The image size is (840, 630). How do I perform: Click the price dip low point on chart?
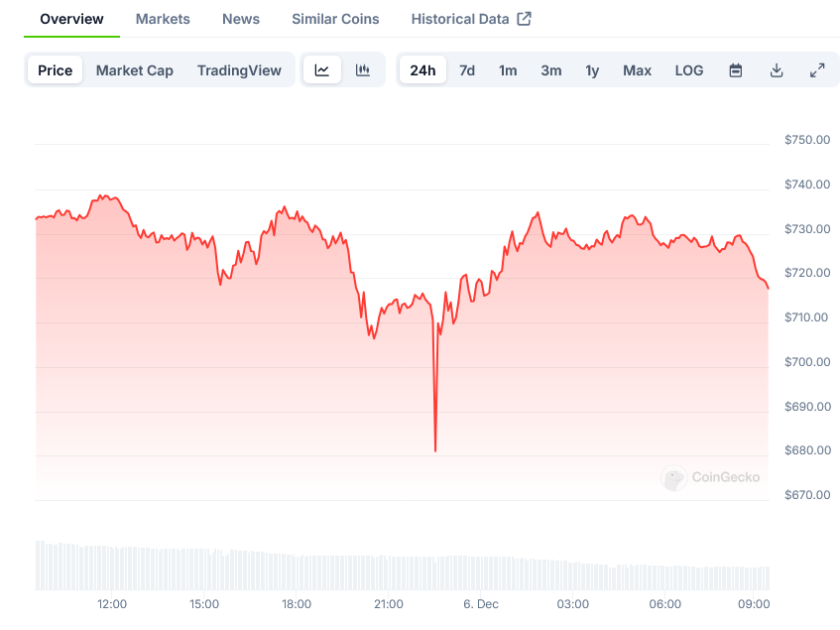[x=435, y=450]
